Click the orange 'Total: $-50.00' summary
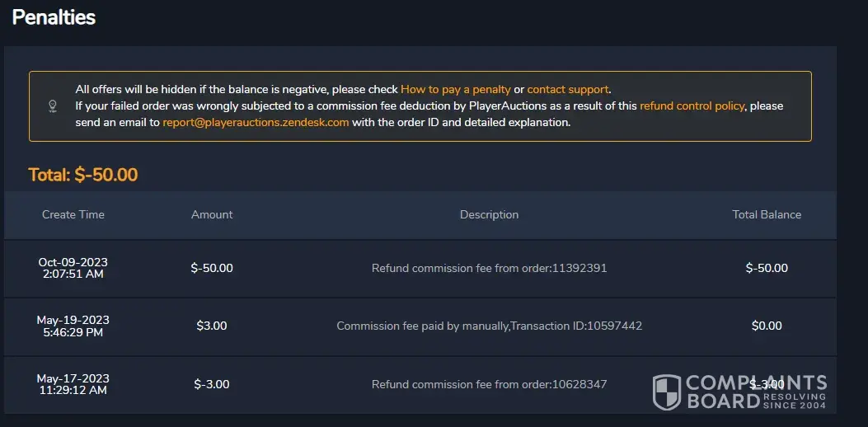This screenshot has height=427, width=868. pyautogui.click(x=83, y=175)
